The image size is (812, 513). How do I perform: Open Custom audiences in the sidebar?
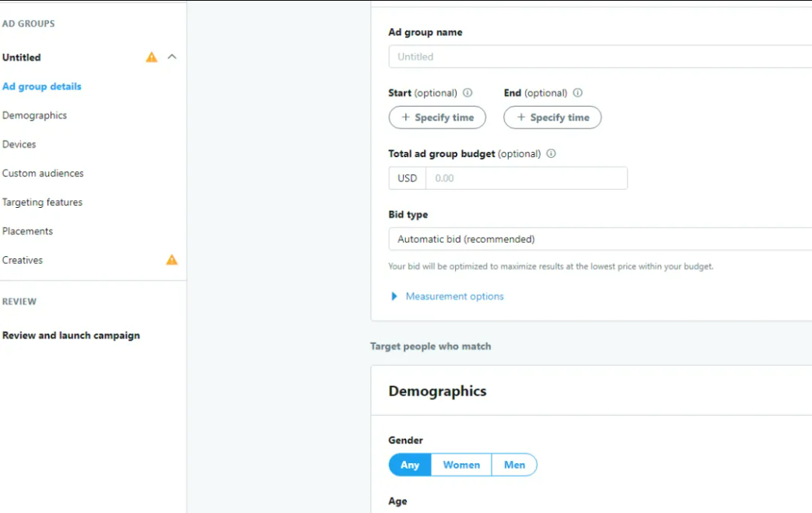(43, 173)
